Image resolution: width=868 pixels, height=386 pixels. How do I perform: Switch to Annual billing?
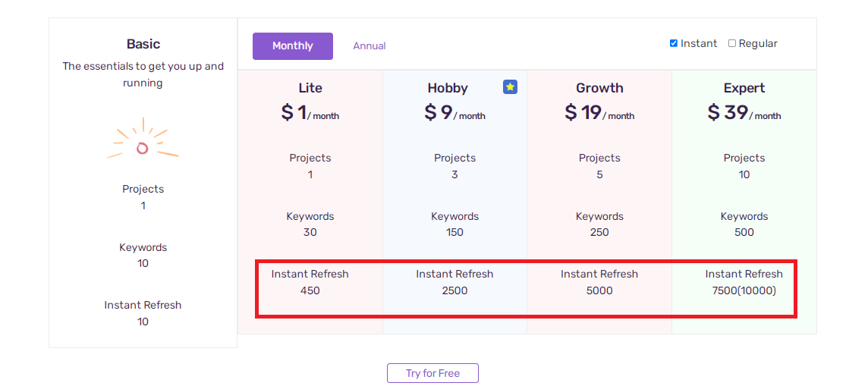click(370, 46)
